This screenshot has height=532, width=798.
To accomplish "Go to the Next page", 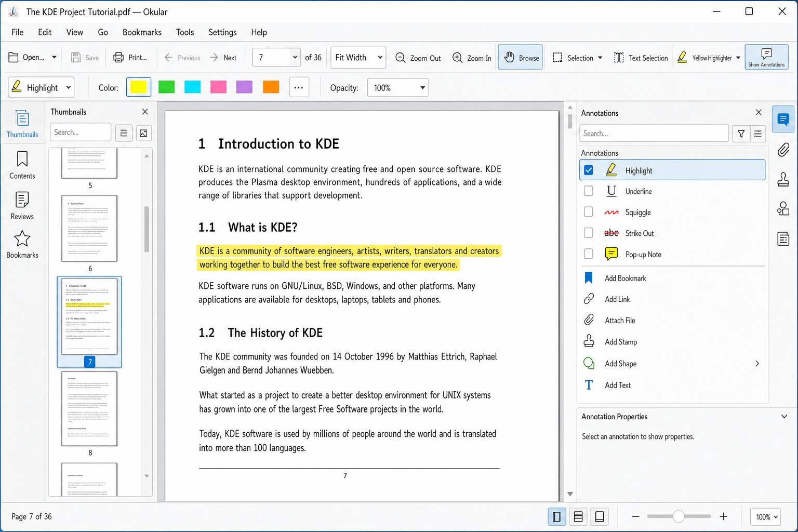I will tap(223, 58).
